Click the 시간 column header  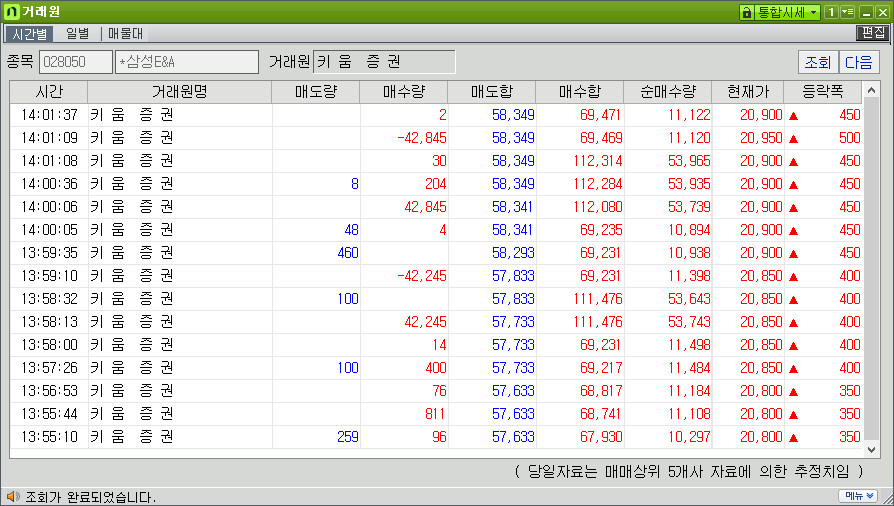(x=49, y=92)
